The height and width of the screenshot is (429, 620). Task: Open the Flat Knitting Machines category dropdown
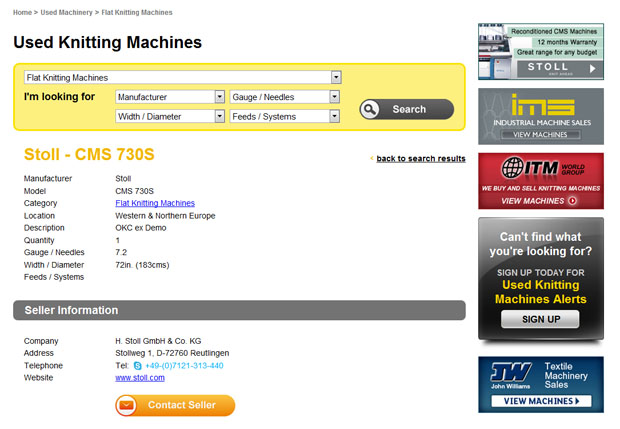point(183,77)
